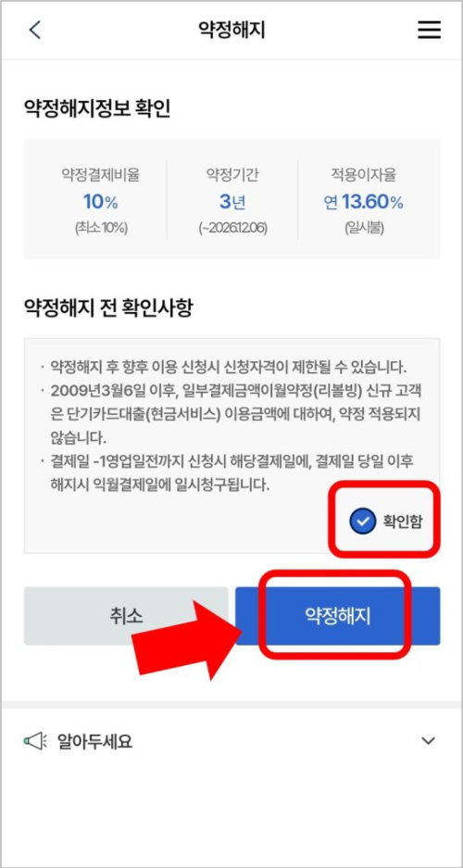Screen dimensions: 463x868
Task: Select the 약정결제비율 10% value
Action: coord(101,202)
